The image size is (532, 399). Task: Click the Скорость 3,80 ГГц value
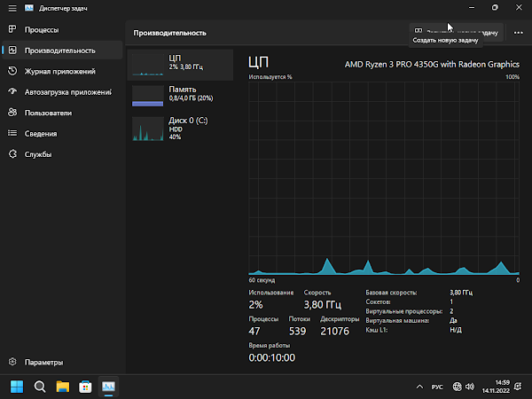[323, 305]
